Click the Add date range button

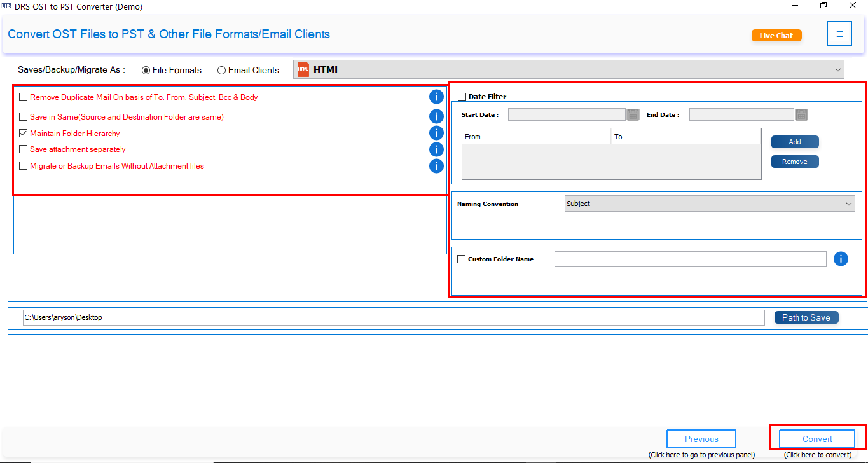point(795,142)
